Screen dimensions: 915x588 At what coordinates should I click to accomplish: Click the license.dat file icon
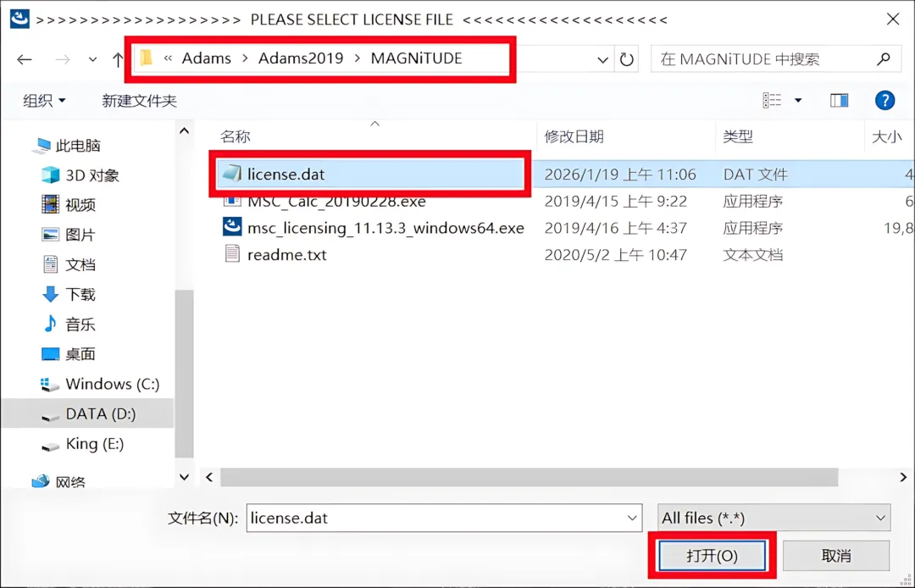pos(232,173)
